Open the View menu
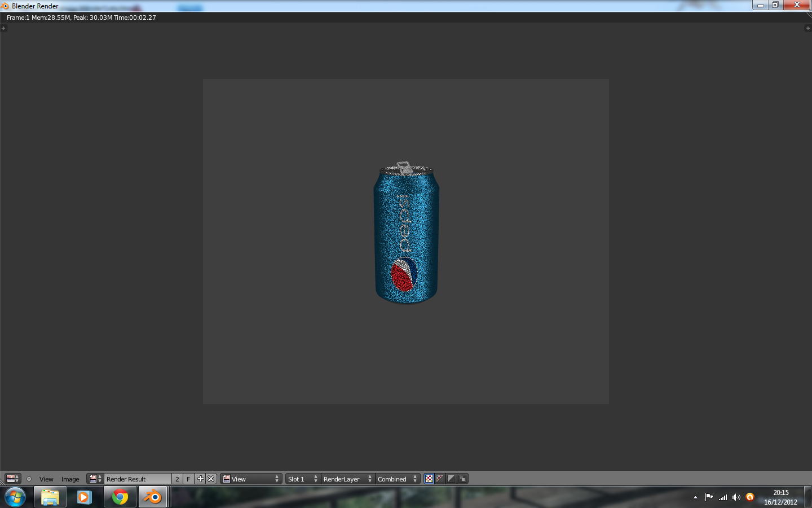The height and width of the screenshot is (508, 812). pyautogui.click(x=46, y=479)
